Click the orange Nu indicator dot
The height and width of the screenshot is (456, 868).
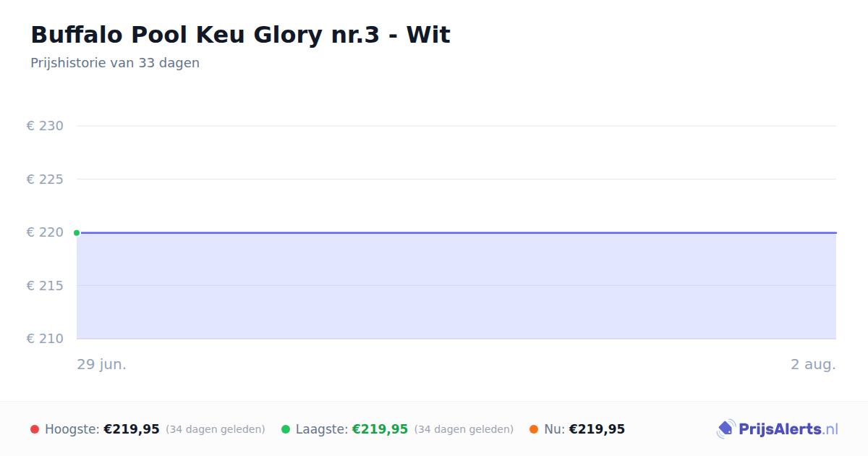point(534,429)
